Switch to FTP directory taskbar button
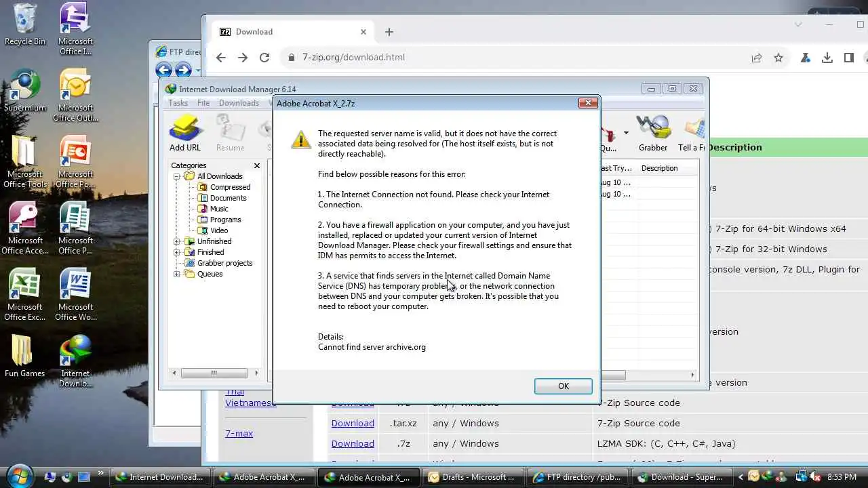This screenshot has height=488, width=868. click(577, 477)
